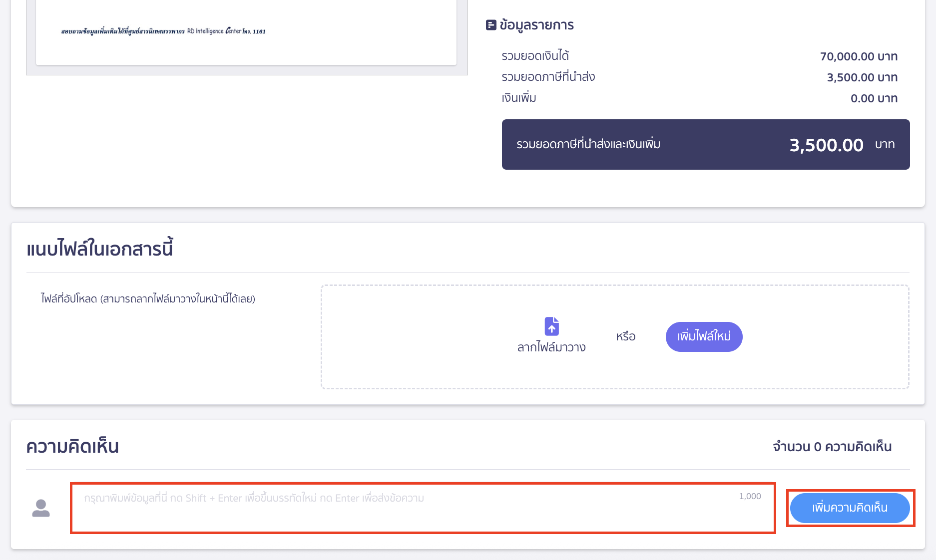Open the tax document preview thumbnail
Screen dimensions: 936x560
click(246, 33)
